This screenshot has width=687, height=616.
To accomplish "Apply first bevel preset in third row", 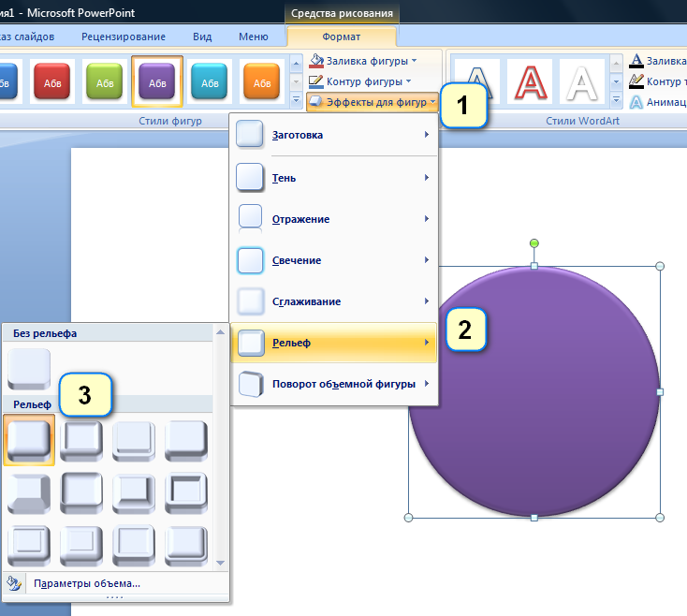I will [x=29, y=546].
